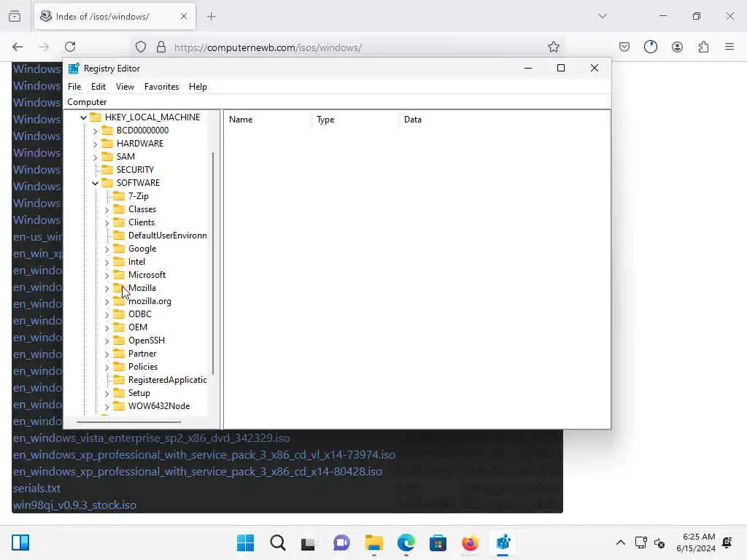Open the Registry Editor icon in the taskbar
Viewport: 747px width, 560px height.
pyautogui.click(x=503, y=542)
